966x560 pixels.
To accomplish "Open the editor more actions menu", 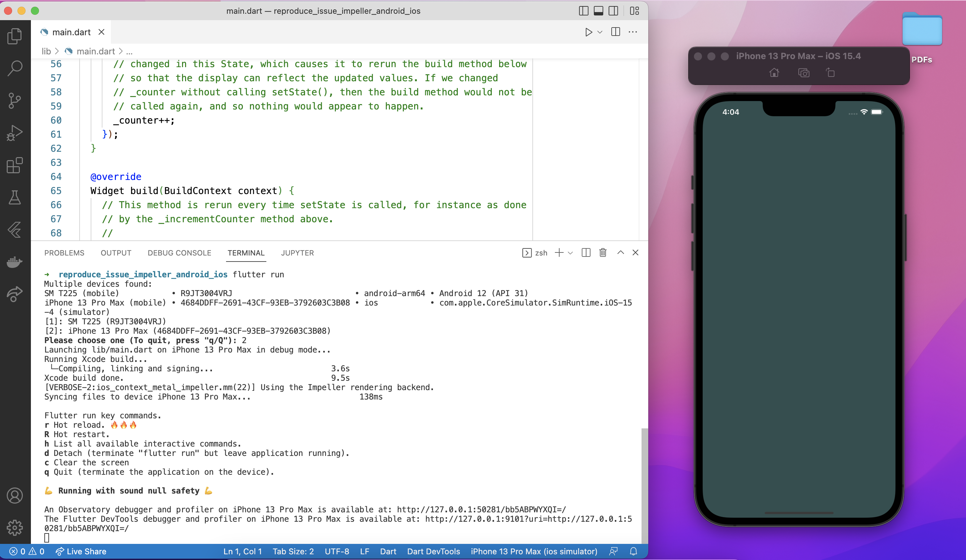I will coord(633,32).
